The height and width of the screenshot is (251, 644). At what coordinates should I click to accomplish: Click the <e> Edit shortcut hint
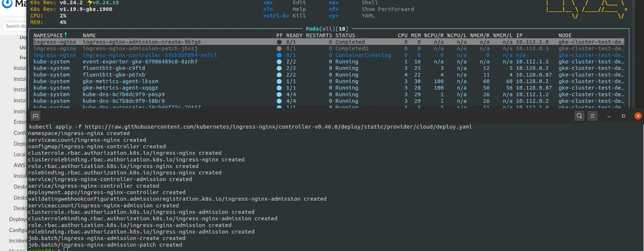pos(285,3)
